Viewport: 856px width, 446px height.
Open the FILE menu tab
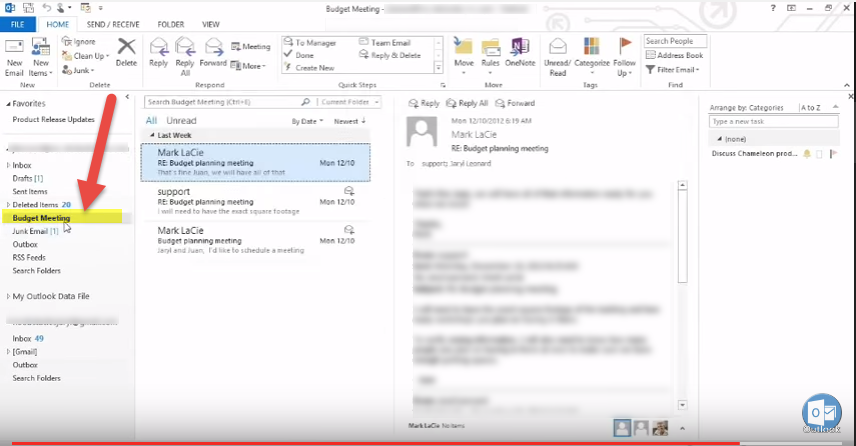pos(19,23)
